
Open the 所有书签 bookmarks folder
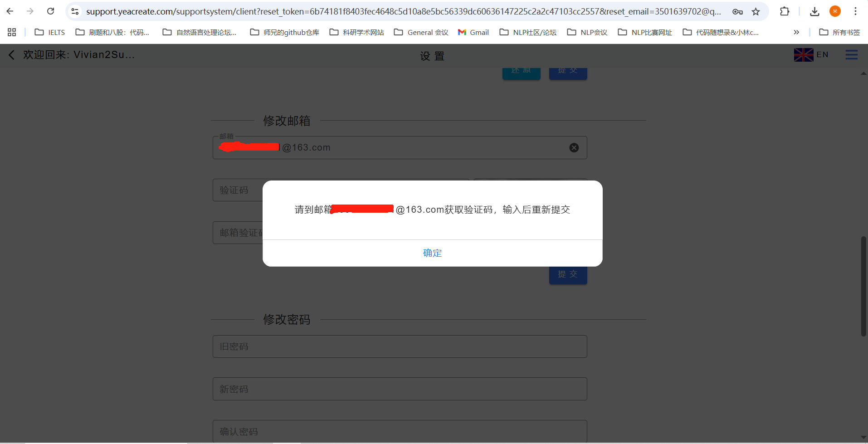point(839,32)
